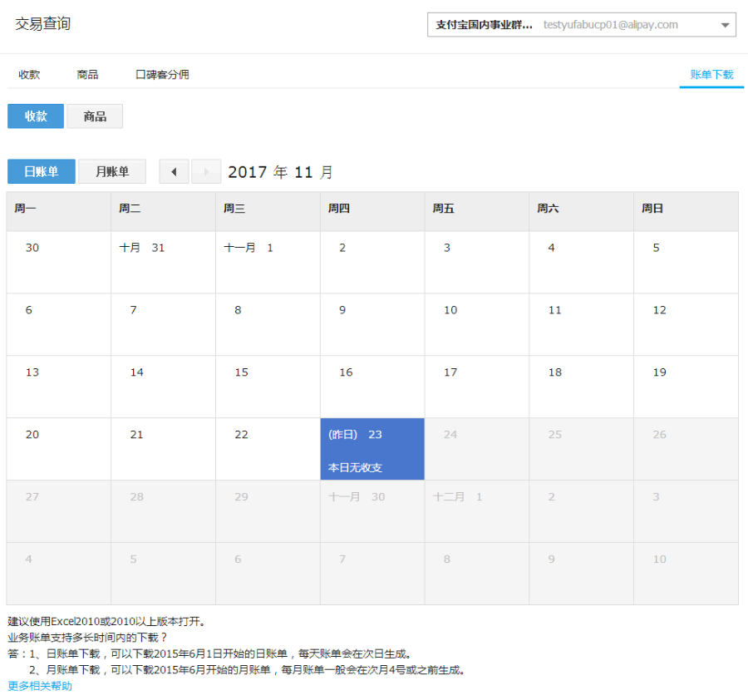Viewport: 748px width, 700px height.
Task: Switch to 月账单 monthly view
Action: pyautogui.click(x=112, y=171)
